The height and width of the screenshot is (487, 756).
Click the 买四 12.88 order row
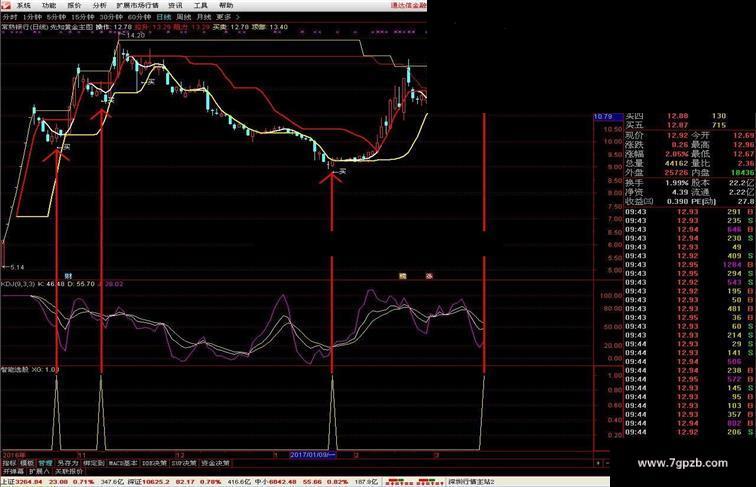[x=676, y=116]
